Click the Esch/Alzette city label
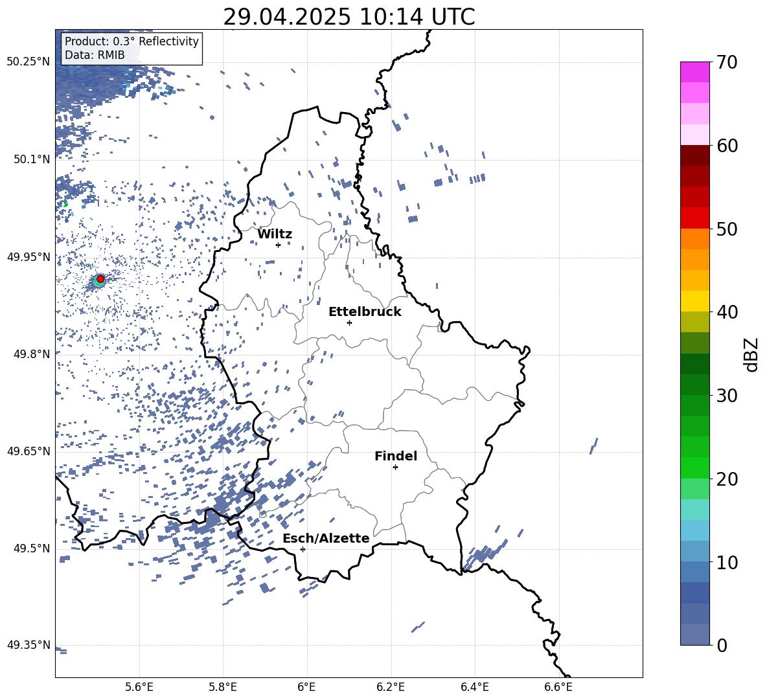767x700 pixels. click(x=326, y=538)
